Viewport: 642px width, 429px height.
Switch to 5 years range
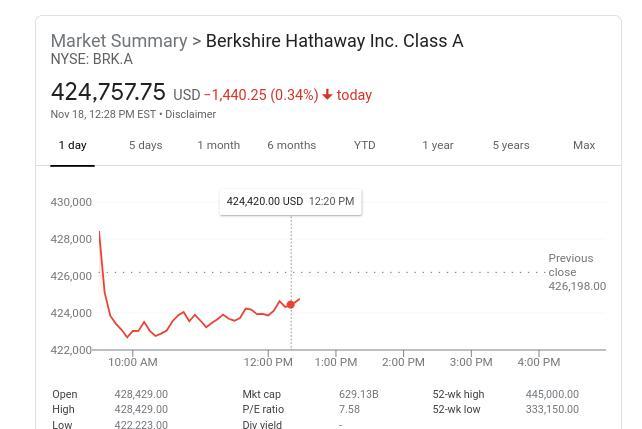point(510,145)
